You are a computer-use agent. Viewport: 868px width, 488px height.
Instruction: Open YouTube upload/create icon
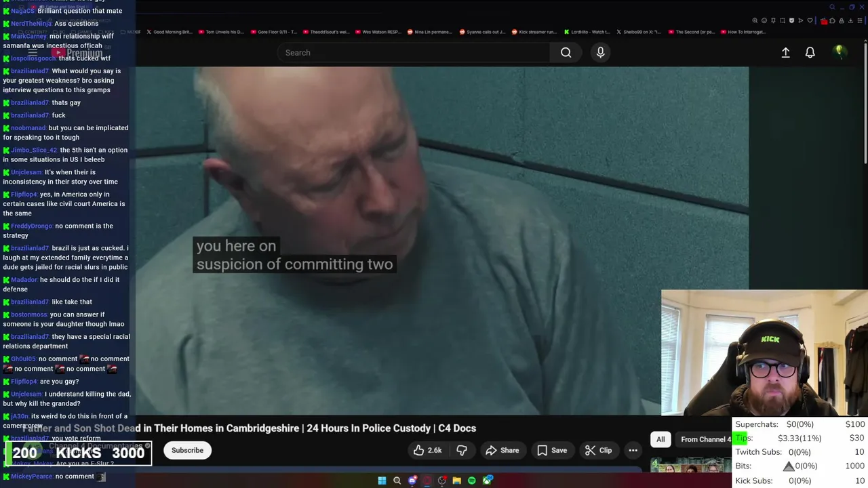[x=785, y=52]
